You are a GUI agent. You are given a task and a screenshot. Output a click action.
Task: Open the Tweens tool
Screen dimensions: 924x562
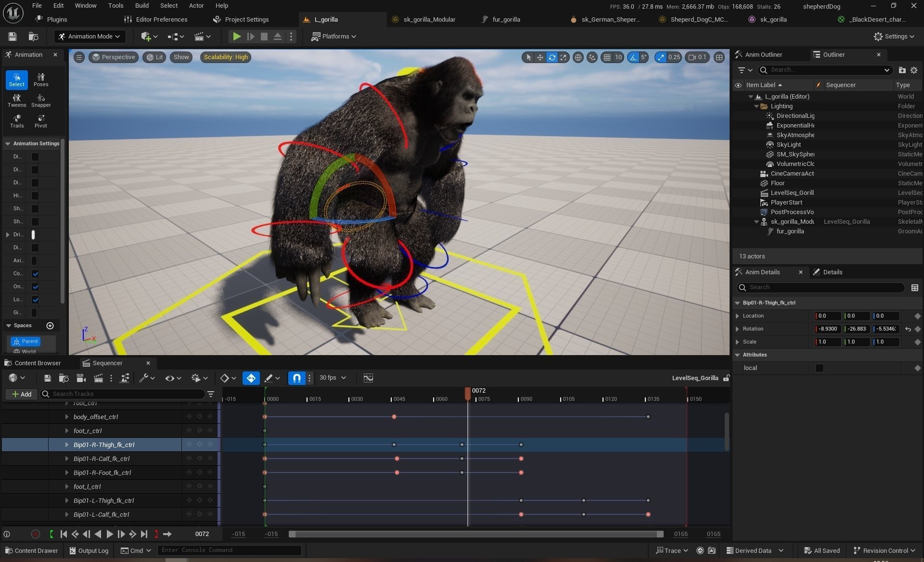click(x=17, y=101)
